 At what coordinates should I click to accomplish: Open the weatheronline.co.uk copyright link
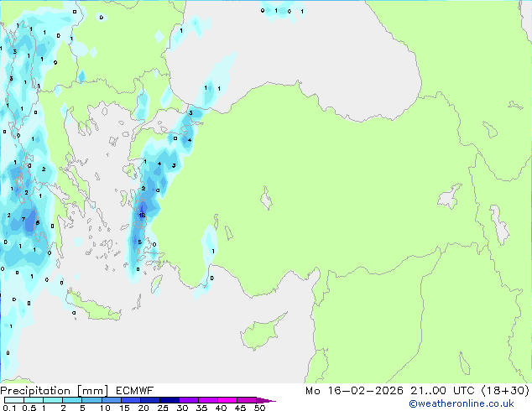(461, 403)
